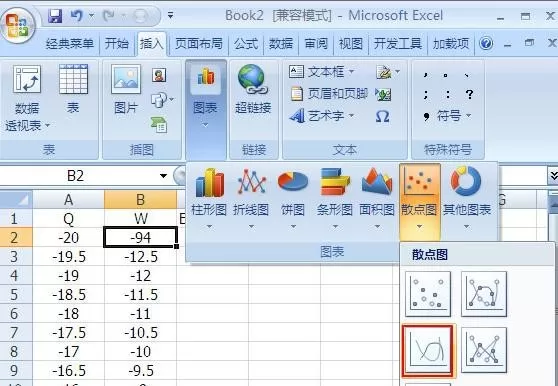Select row 5 header
This screenshot has height=386, width=558.
point(16,295)
